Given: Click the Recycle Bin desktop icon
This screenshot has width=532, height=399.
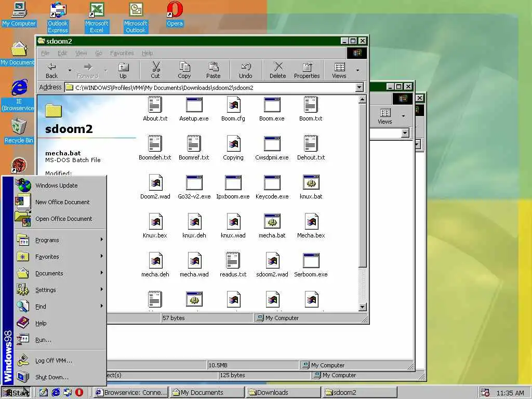Looking at the screenshot, I should click(x=19, y=131).
